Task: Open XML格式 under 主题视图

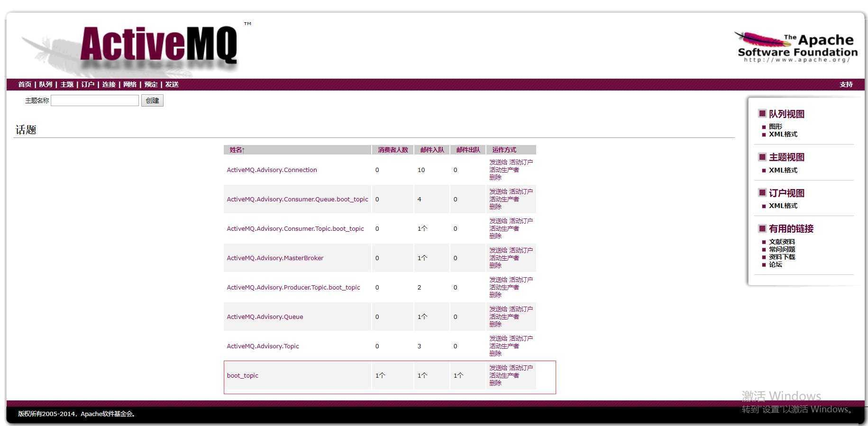Action: pos(783,170)
